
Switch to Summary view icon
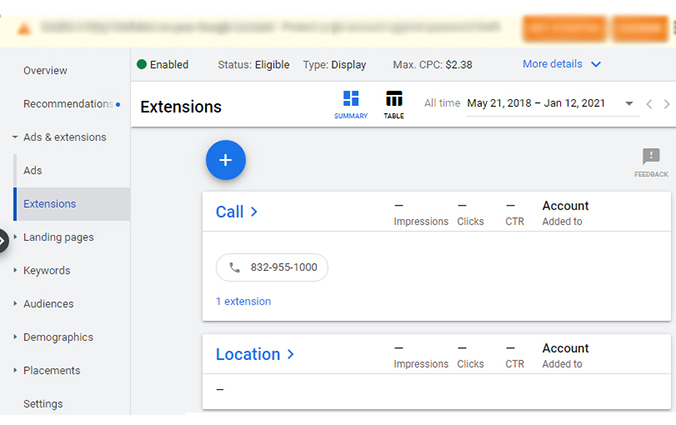tap(351, 99)
